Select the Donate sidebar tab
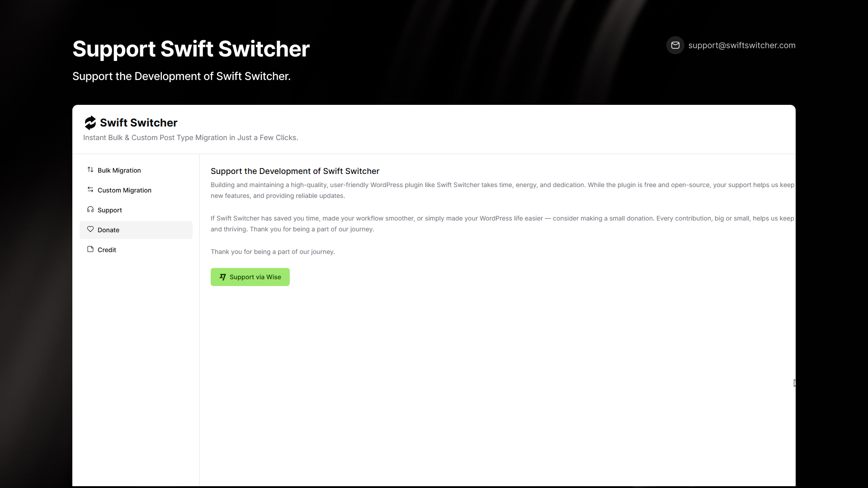The width and height of the screenshot is (868, 488). point(136,230)
